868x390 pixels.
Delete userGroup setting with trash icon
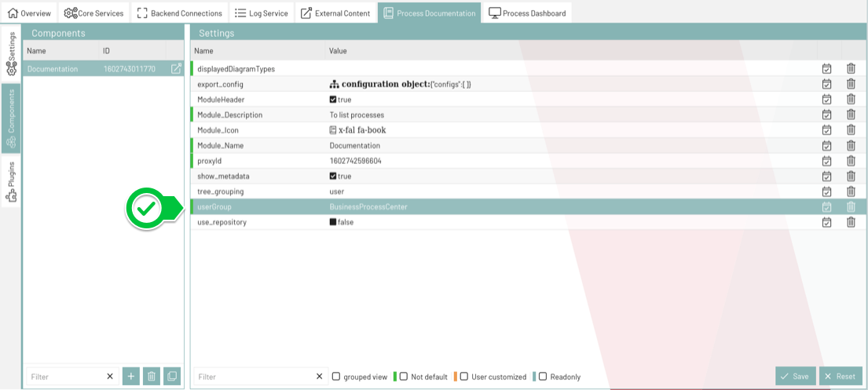click(x=851, y=207)
